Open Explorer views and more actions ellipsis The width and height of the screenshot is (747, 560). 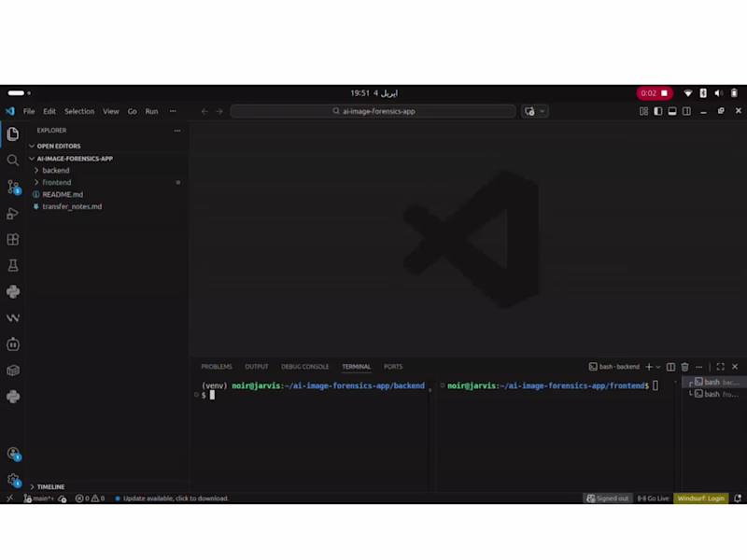coord(177,131)
